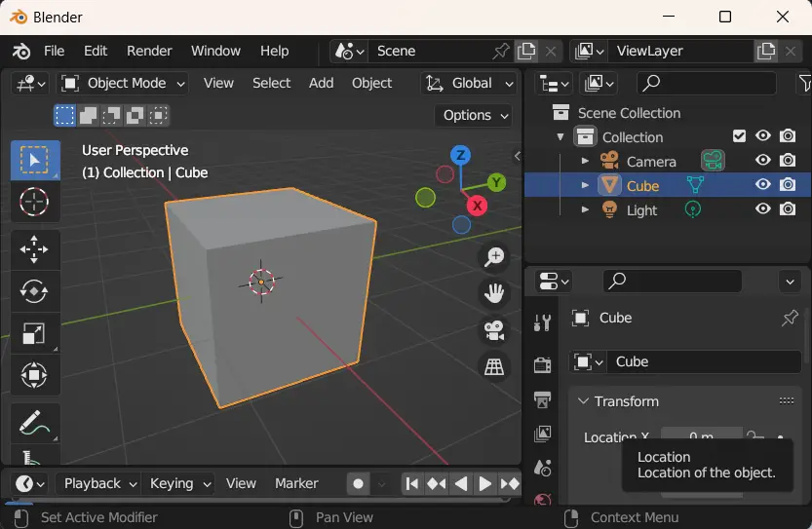
Task: Uncheck the Collection exclude checkbox
Action: click(739, 136)
